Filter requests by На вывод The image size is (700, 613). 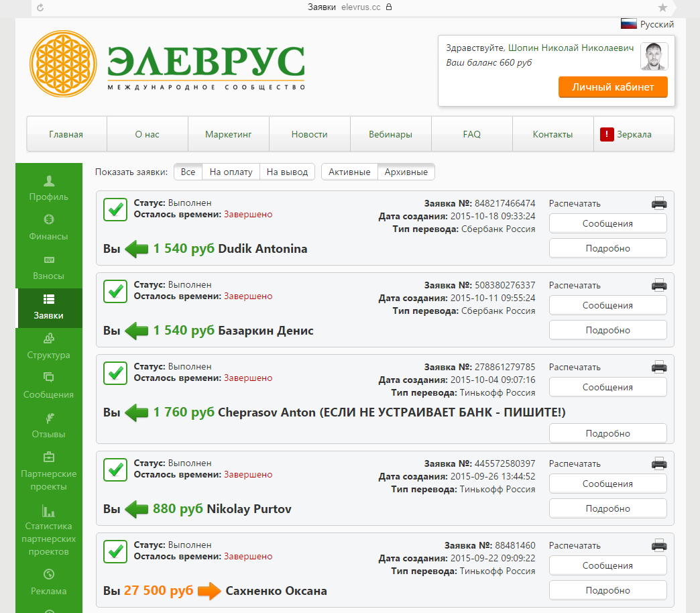click(x=287, y=172)
